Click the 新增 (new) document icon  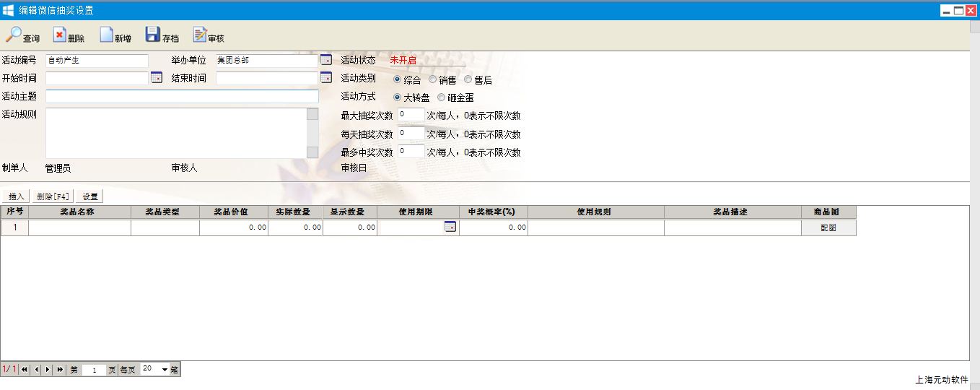click(x=106, y=35)
